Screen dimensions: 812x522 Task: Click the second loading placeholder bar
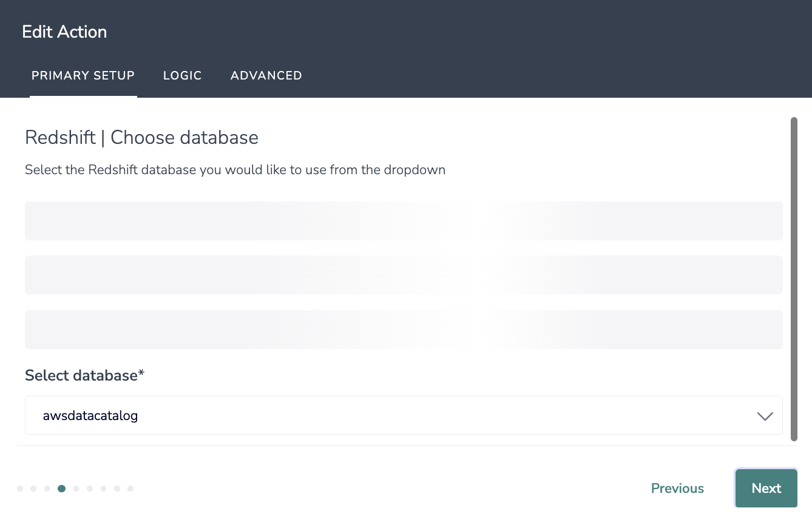404,275
